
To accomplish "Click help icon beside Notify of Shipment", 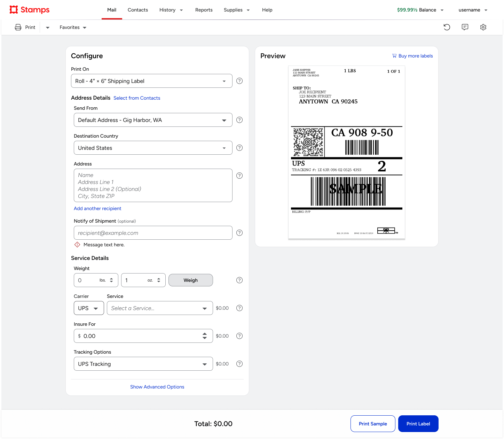I will [x=239, y=233].
